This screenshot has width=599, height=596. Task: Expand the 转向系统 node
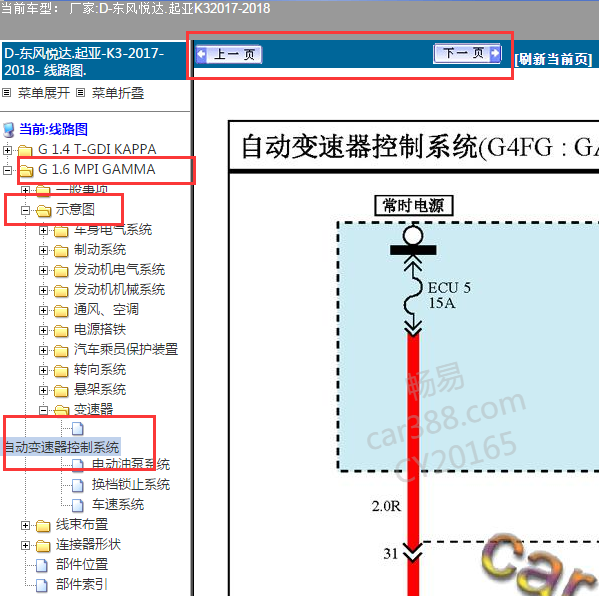point(43,370)
